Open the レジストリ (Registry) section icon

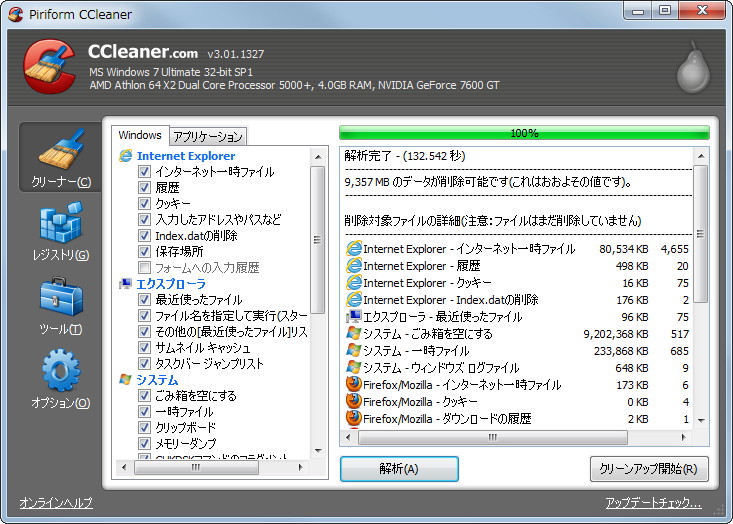(x=61, y=223)
